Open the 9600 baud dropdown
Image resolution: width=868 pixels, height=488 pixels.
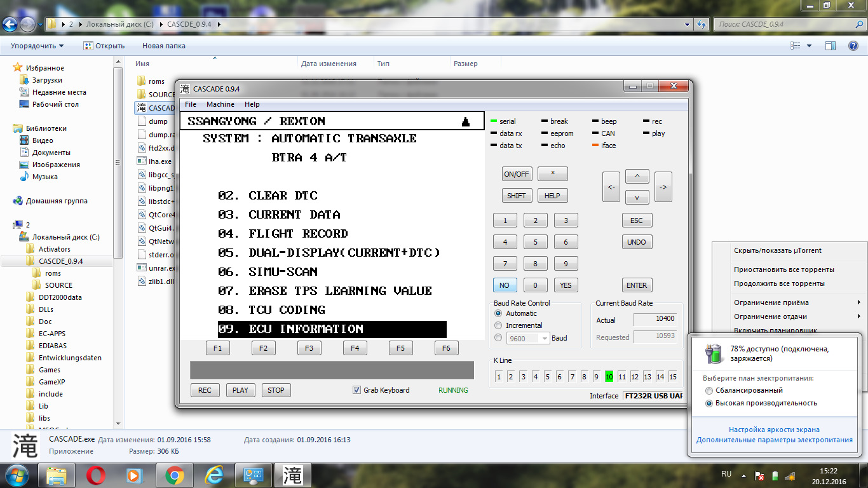pos(545,339)
